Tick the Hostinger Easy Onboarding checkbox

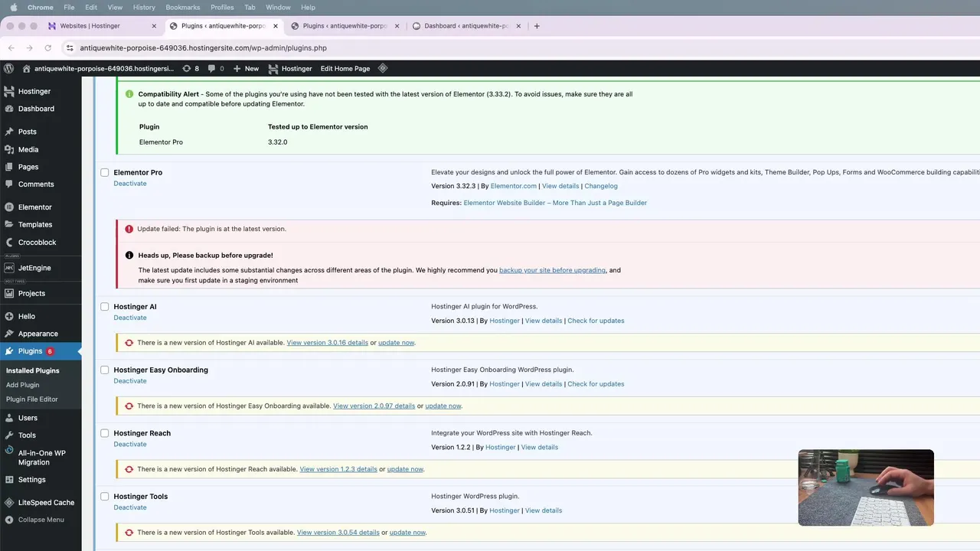pyautogui.click(x=105, y=370)
